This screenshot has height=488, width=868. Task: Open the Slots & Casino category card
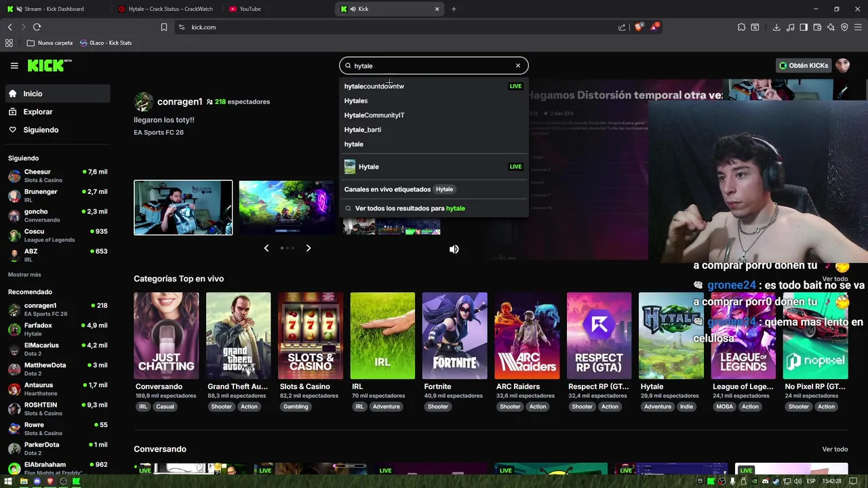click(311, 335)
